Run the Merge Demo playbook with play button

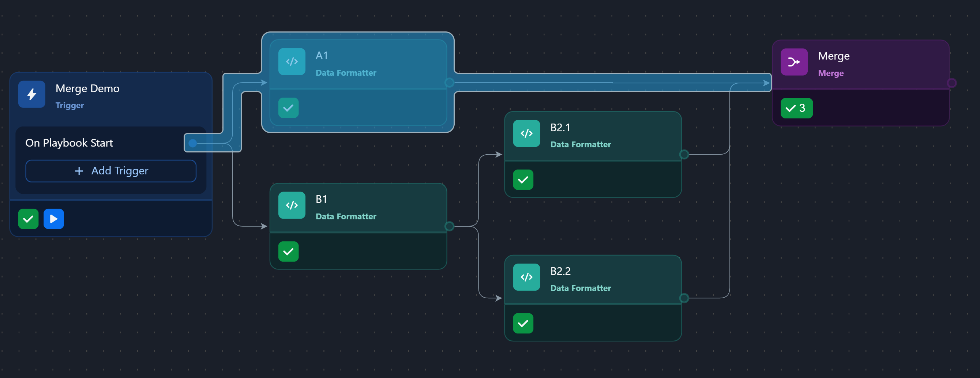(x=54, y=219)
